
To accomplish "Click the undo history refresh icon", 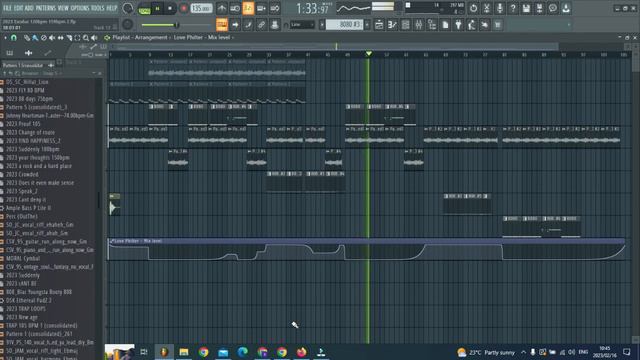I will (473, 8).
